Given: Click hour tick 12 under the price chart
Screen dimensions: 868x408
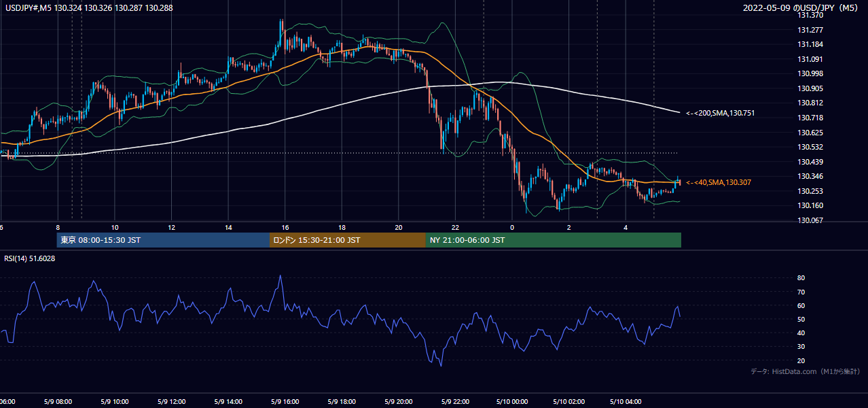Looking at the screenshot, I should point(171,227).
